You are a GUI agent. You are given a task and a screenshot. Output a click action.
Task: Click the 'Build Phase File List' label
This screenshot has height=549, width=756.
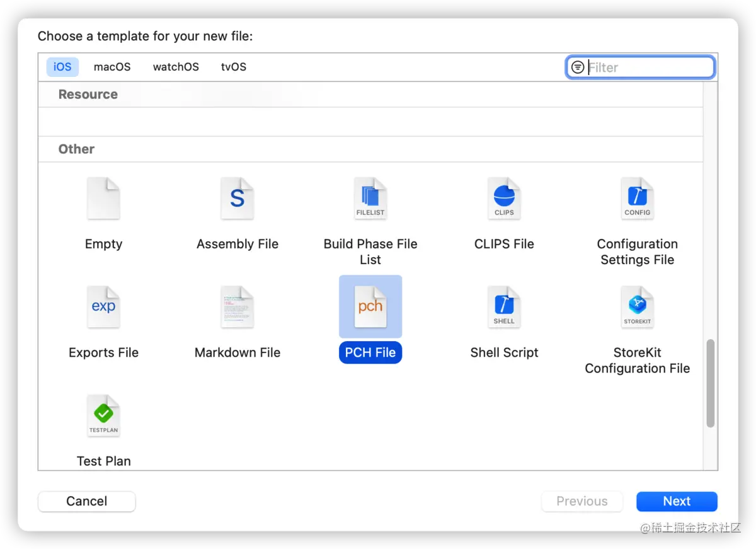pos(370,251)
